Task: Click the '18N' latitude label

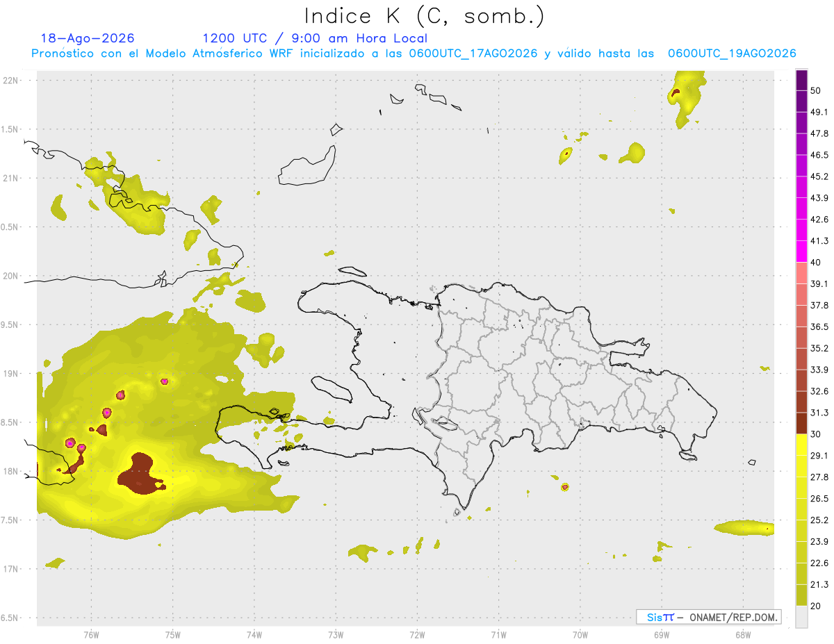Action: pos(12,471)
